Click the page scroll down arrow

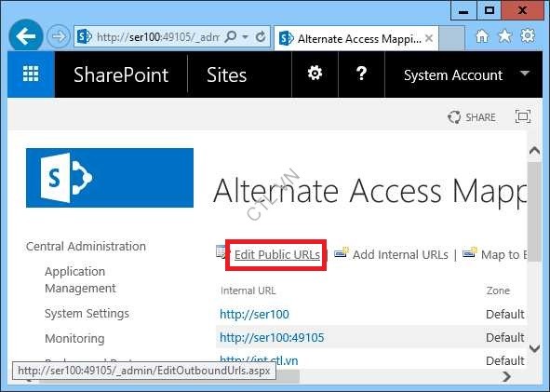click(534, 348)
